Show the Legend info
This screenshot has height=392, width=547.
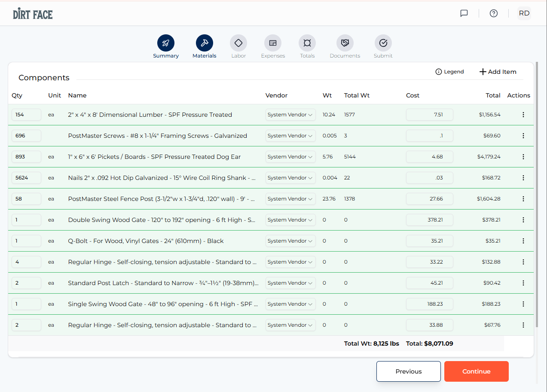[450, 72]
